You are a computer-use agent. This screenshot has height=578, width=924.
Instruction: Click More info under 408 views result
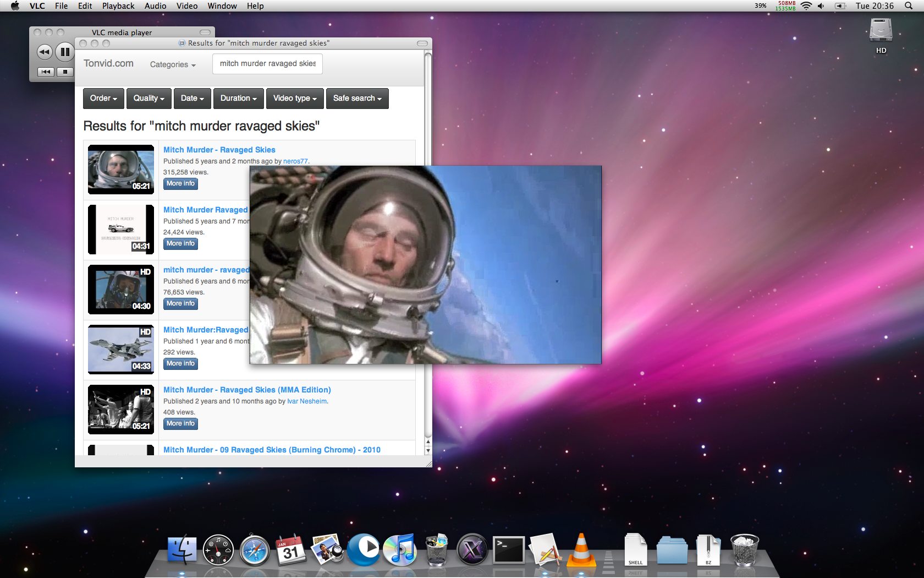click(x=180, y=424)
